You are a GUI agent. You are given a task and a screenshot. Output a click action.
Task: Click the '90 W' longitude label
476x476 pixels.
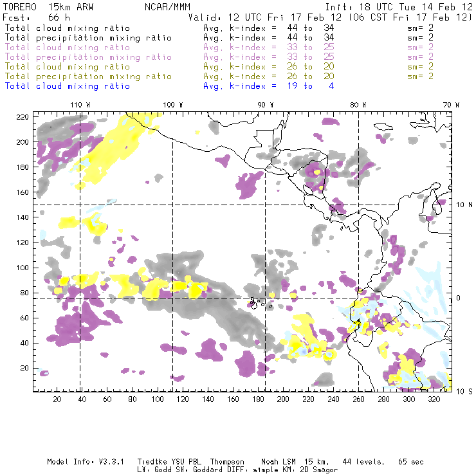pos(266,105)
